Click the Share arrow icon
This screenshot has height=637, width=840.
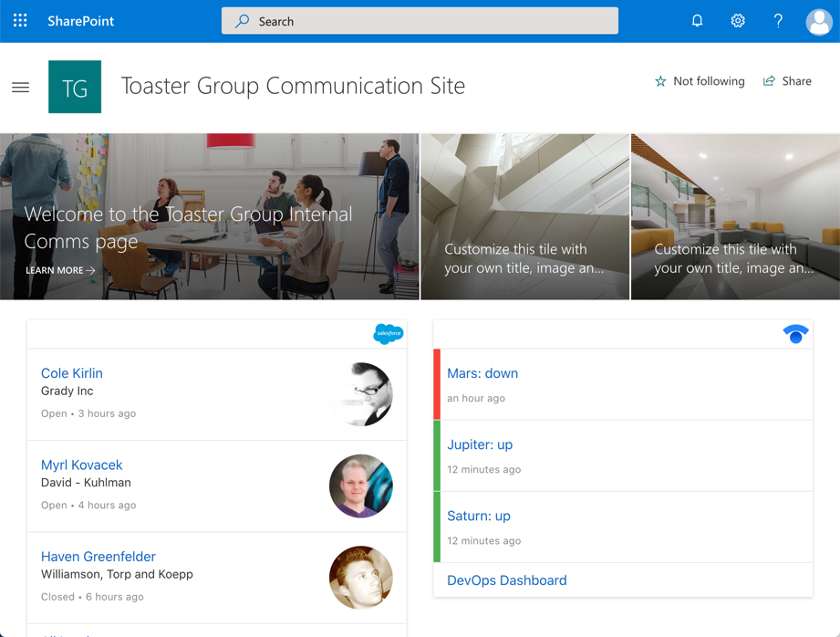point(769,81)
